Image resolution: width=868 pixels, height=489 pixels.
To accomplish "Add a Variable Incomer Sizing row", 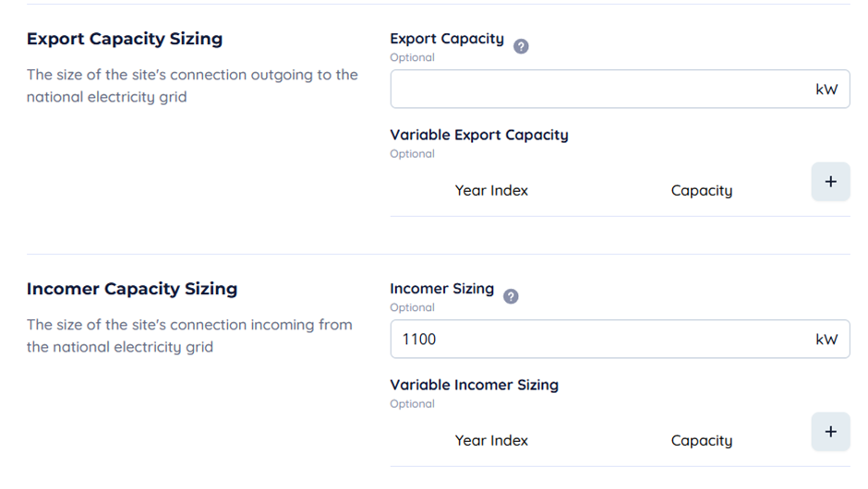I will pyautogui.click(x=830, y=432).
